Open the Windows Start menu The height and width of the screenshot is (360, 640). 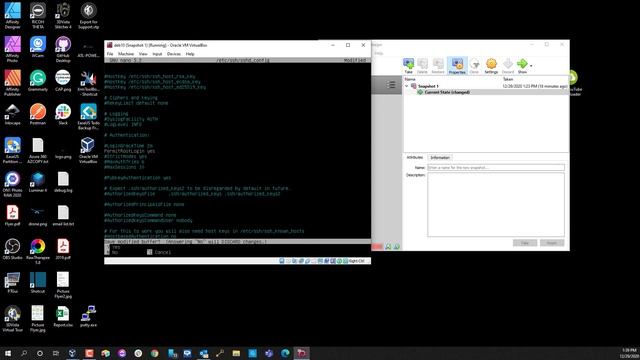(8, 353)
